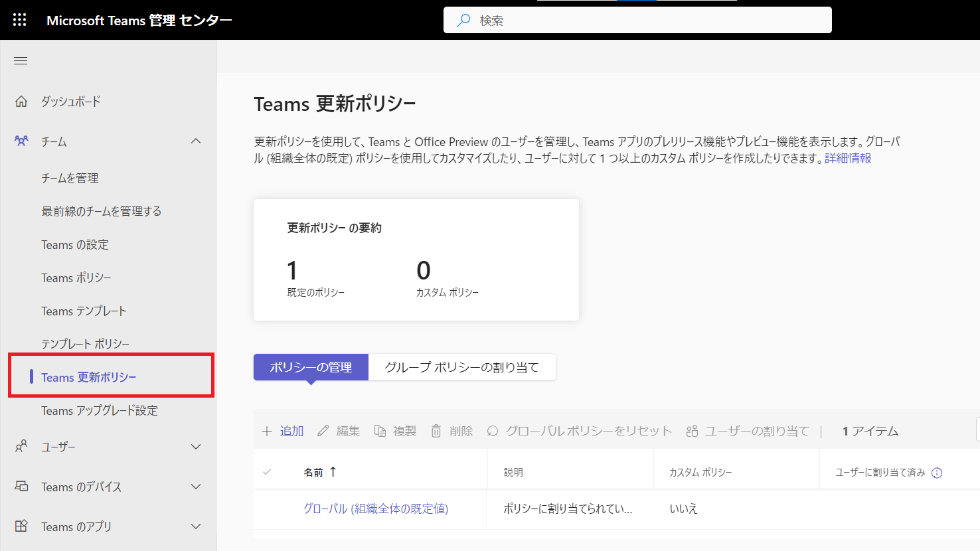Open Teams の設定 in sidebar
The image size is (980, 551).
75,245
